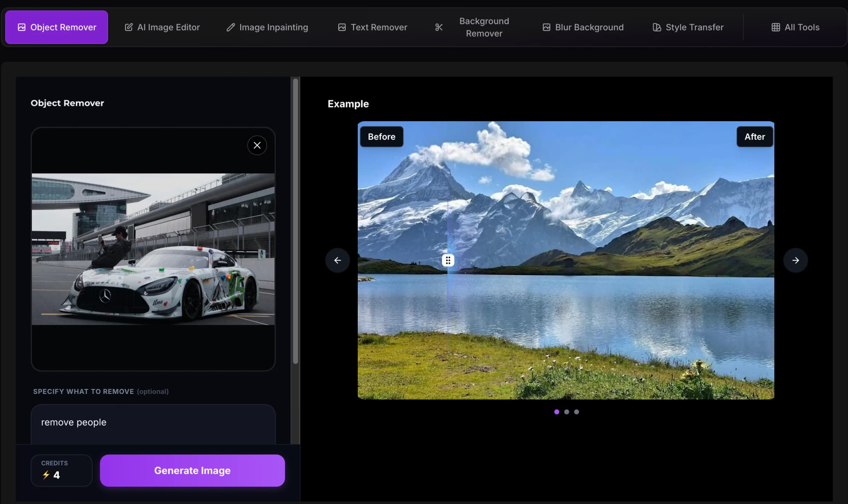
Task: Go to the previous example with left arrow
Action: 337,260
